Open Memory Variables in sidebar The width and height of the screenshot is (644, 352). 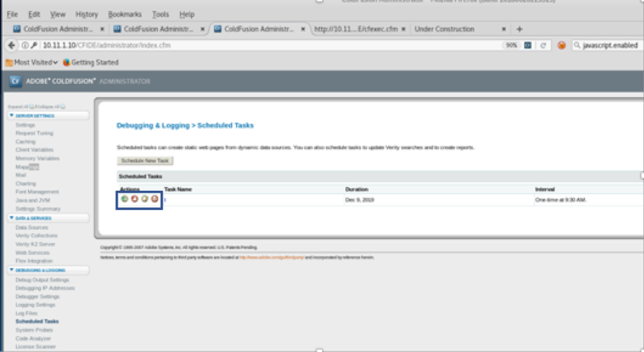click(x=38, y=158)
